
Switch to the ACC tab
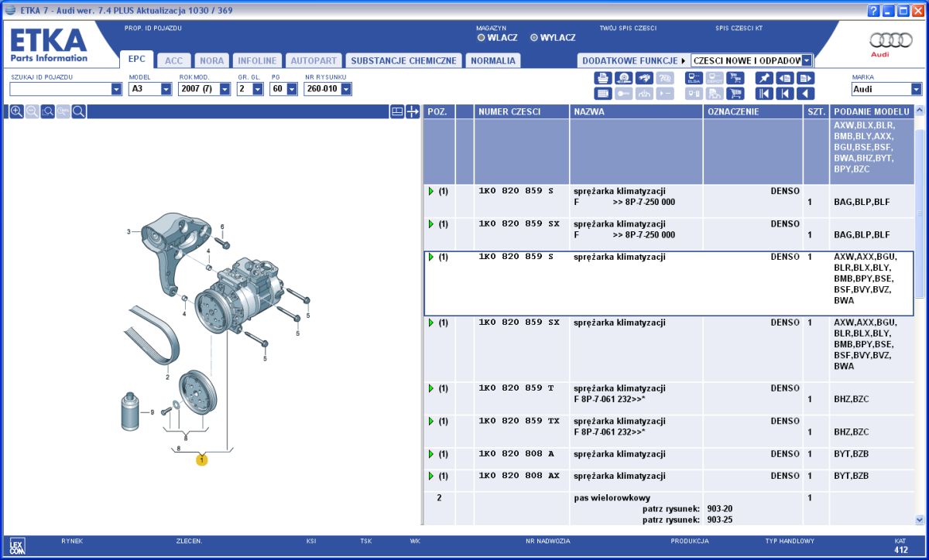[x=174, y=60]
